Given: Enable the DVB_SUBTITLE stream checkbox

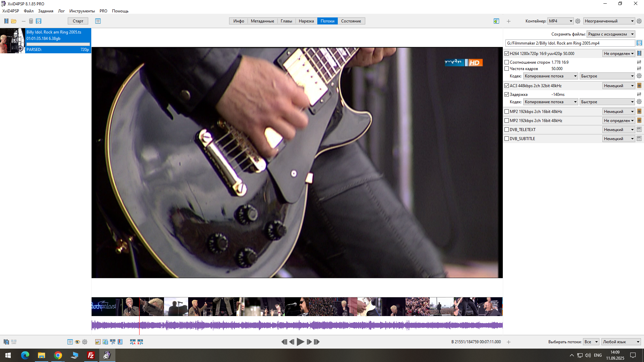Looking at the screenshot, I should tap(507, 139).
